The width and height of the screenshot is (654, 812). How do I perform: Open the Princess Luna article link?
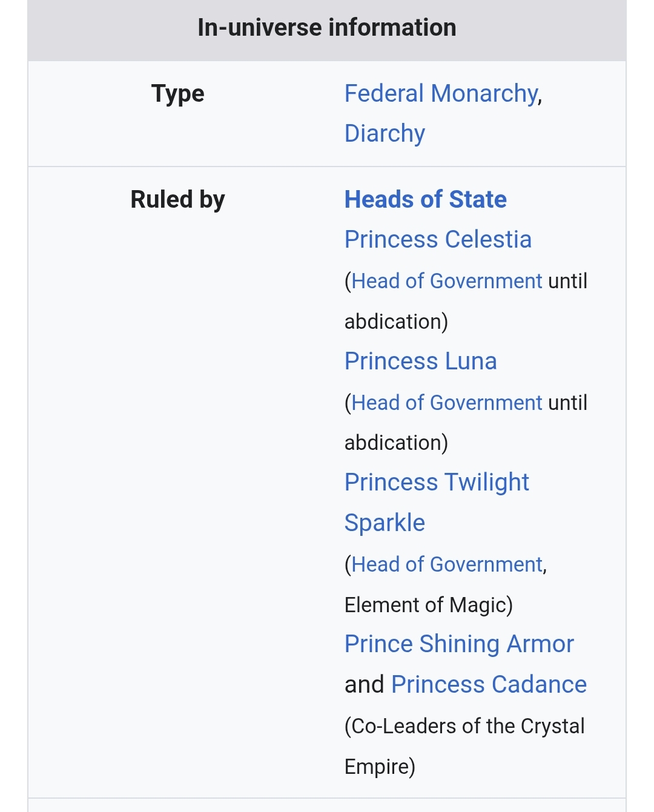420,361
